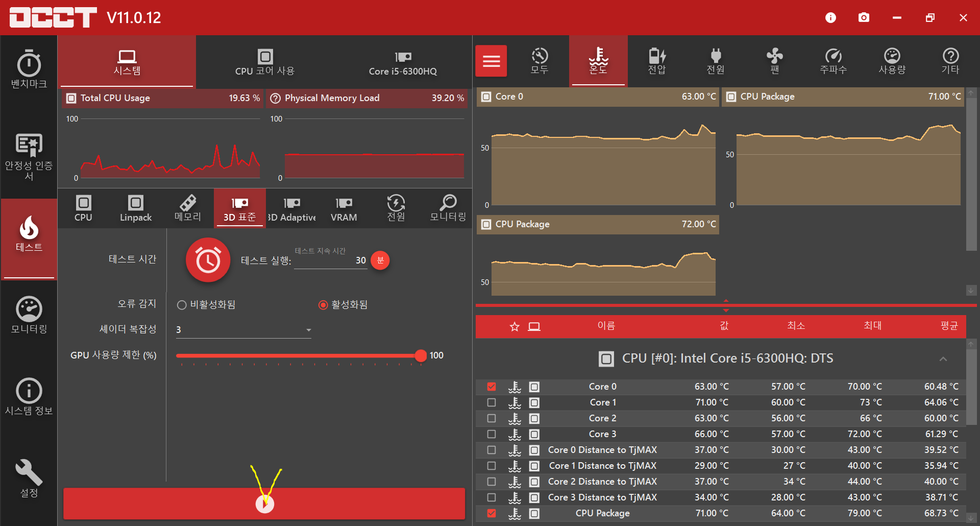Open the 시스템 정보 info section
Viewport: 980px width, 526px height.
click(x=29, y=397)
